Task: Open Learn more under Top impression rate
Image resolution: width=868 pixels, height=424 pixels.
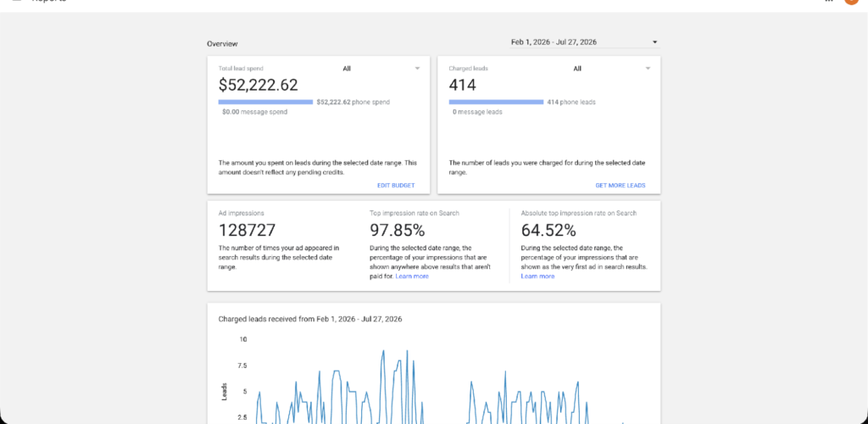Action: [412, 276]
